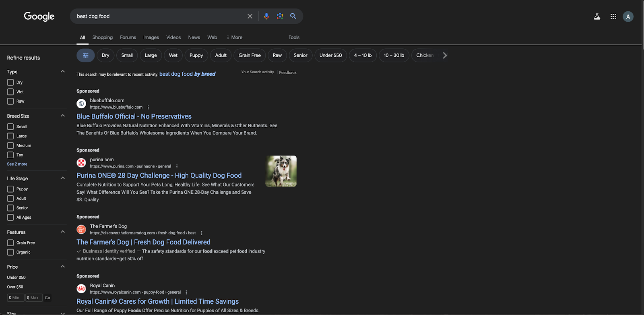Click the Purina dog photo thumbnail
Image resolution: width=644 pixels, height=315 pixels.
point(281,171)
